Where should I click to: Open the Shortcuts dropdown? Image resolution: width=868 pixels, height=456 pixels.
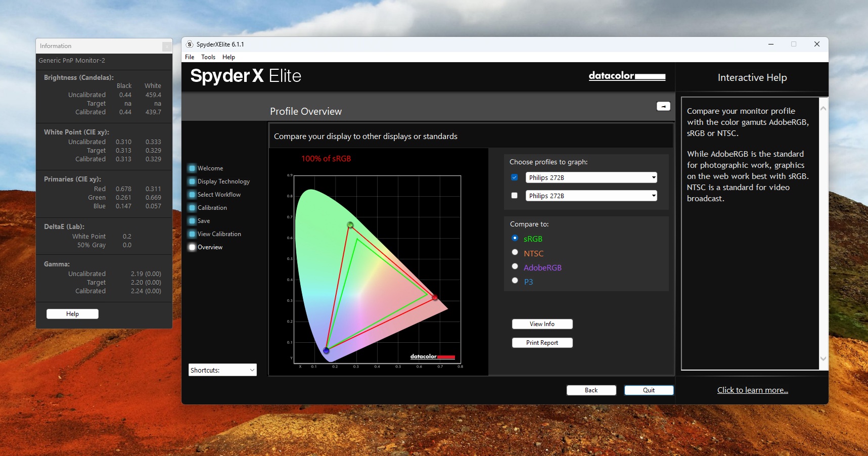click(x=222, y=370)
